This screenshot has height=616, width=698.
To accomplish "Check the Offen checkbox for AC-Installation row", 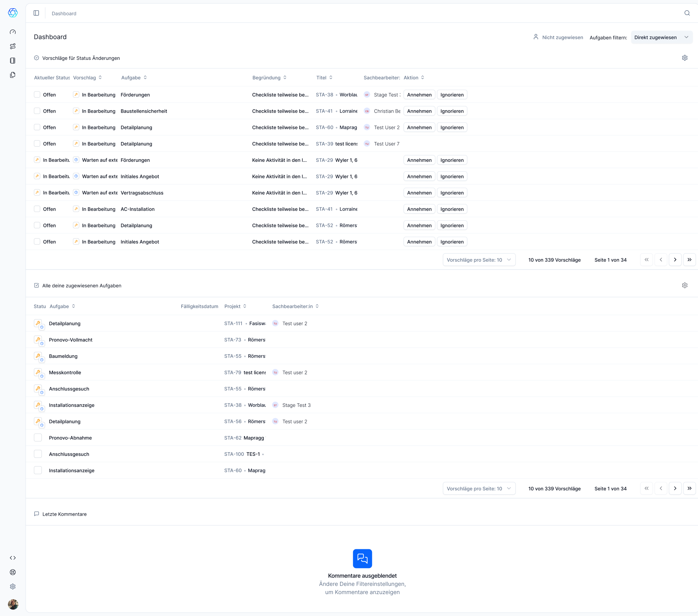I will (x=37, y=209).
